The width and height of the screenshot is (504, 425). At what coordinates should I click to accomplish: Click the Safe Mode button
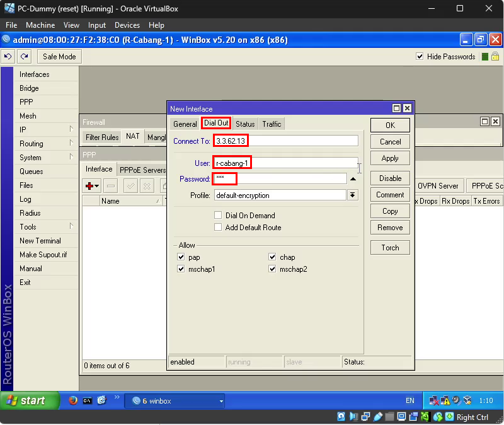coord(59,57)
